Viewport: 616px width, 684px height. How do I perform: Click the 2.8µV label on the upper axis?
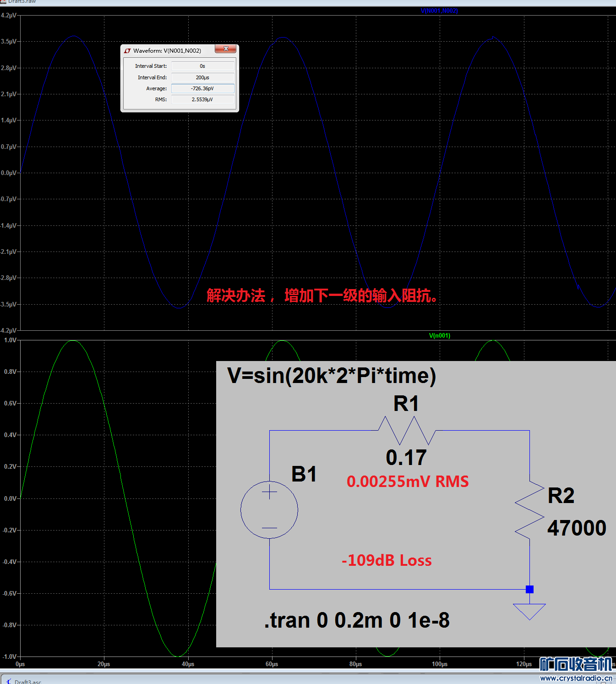(9, 68)
